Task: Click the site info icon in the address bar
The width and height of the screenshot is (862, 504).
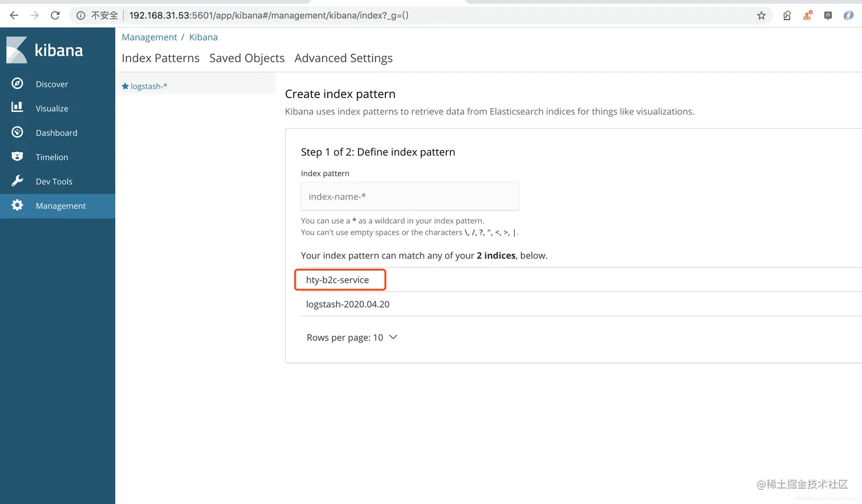Action: [x=81, y=15]
